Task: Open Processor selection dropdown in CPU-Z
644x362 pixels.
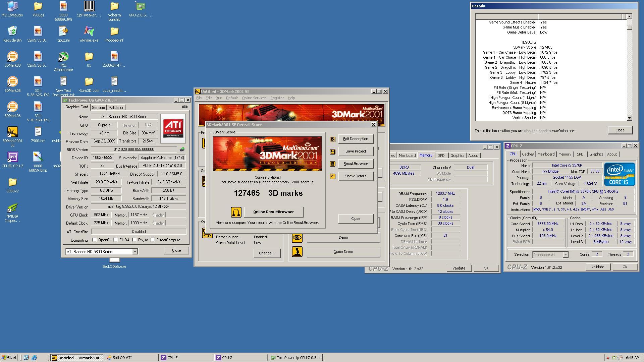Action: tap(566, 255)
